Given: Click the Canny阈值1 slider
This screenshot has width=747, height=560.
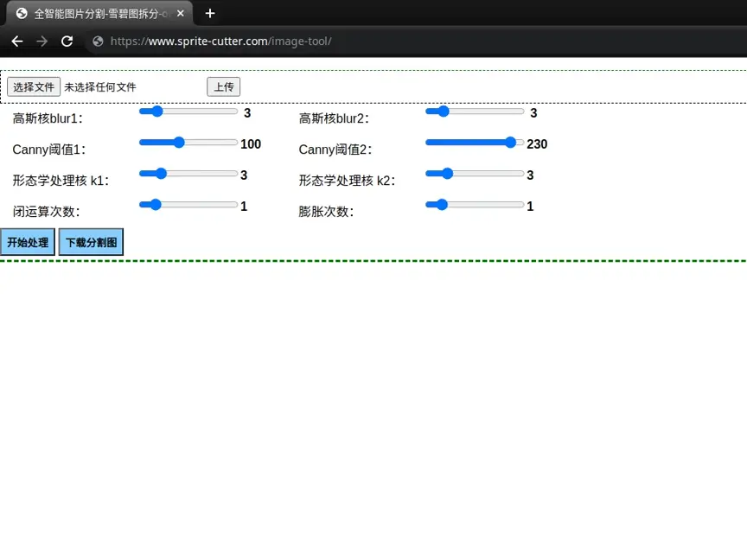Looking at the screenshot, I should click(x=188, y=143).
